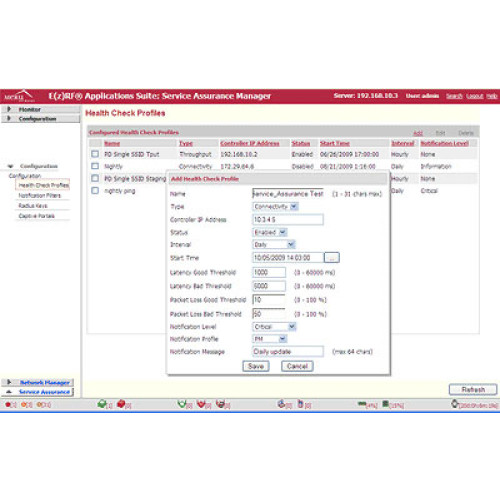The width and height of the screenshot is (500, 500).
Task: Check the box for PD Single SSID Tput
Action: click(95, 154)
